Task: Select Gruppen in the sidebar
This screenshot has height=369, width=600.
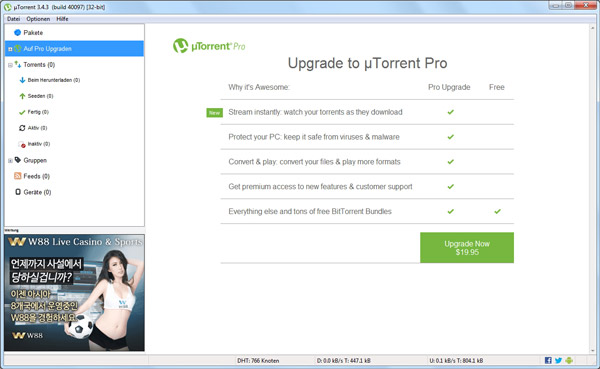Action: 35,160
